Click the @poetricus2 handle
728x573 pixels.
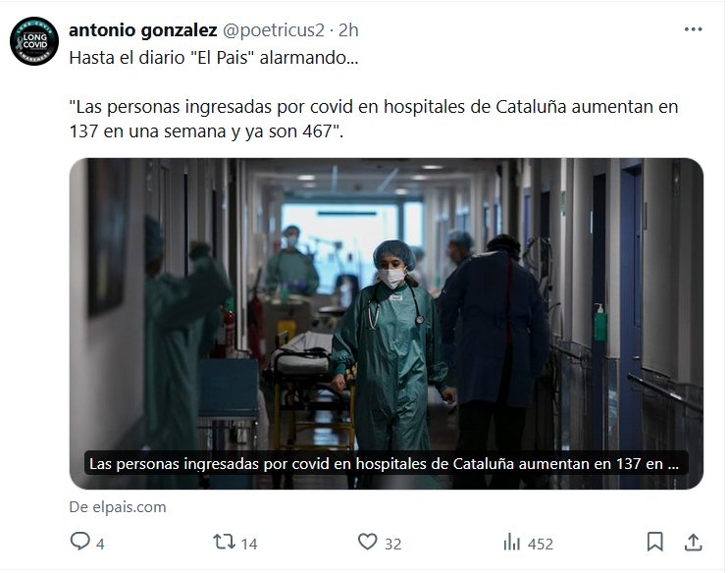(x=274, y=30)
